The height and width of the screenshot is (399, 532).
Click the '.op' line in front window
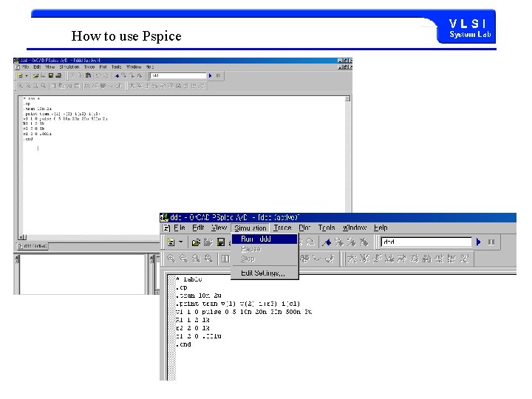point(182,287)
